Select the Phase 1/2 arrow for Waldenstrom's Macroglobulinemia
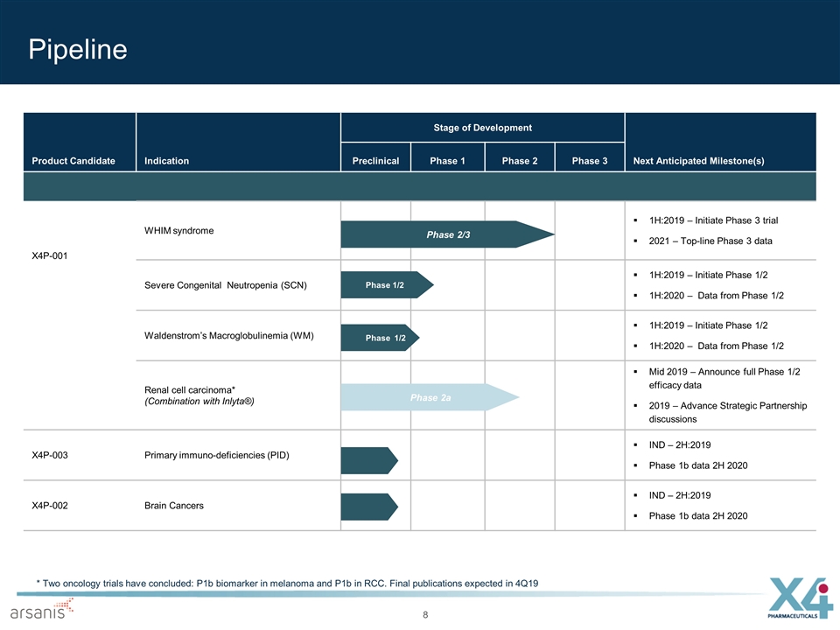This screenshot has height=630, width=840. (x=381, y=338)
